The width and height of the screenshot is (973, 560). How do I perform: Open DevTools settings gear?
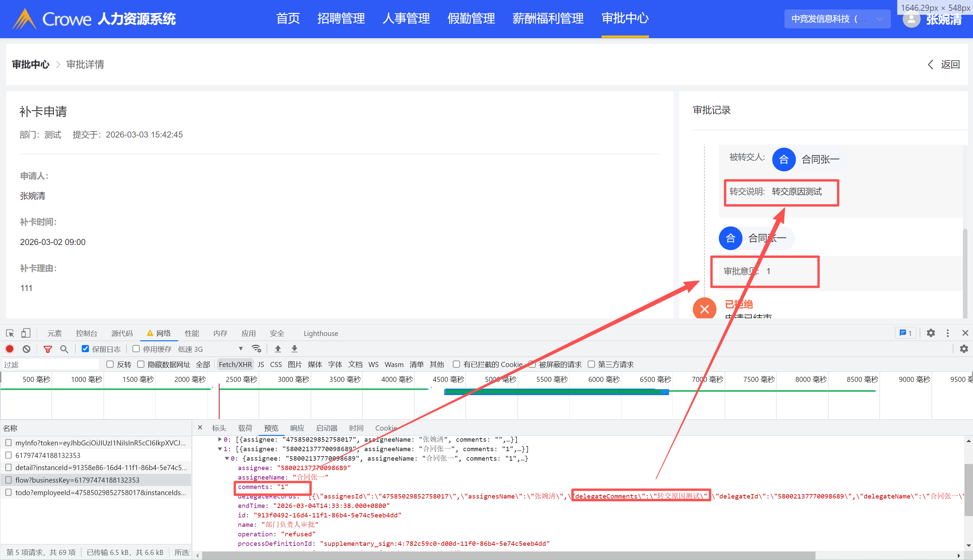pyautogui.click(x=930, y=333)
